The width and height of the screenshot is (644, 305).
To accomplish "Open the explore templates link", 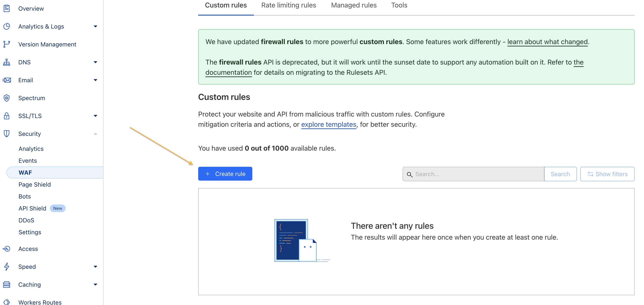I will tap(329, 124).
